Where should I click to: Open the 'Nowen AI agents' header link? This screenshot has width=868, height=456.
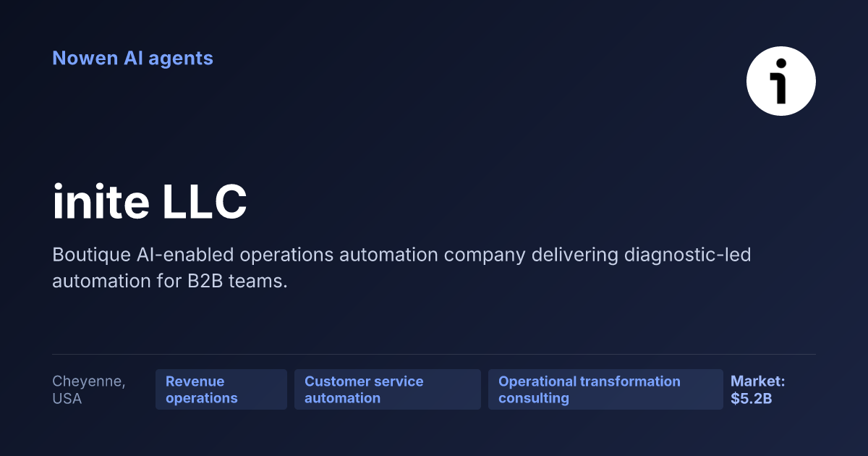pyautogui.click(x=132, y=58)
